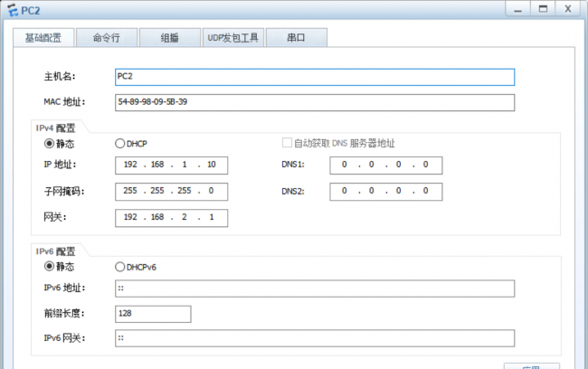Click the last octet 10 of IP address
The width and height of the screenshot is (588, 369).
[212, 165]
